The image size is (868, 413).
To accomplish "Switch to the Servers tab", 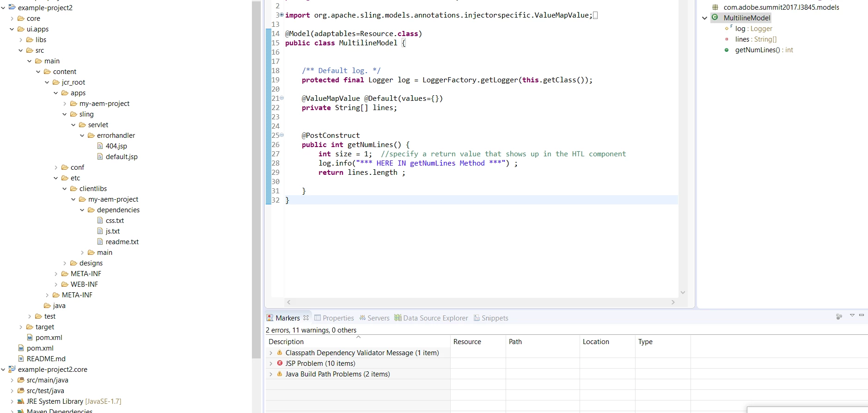I will pyautogui.click(x=374, y=318).
